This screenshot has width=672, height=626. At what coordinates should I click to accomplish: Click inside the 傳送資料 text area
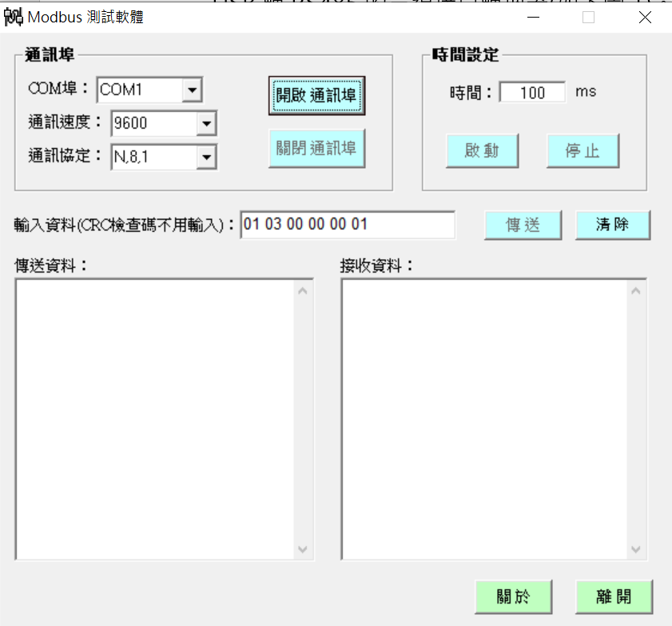point(156,420)
